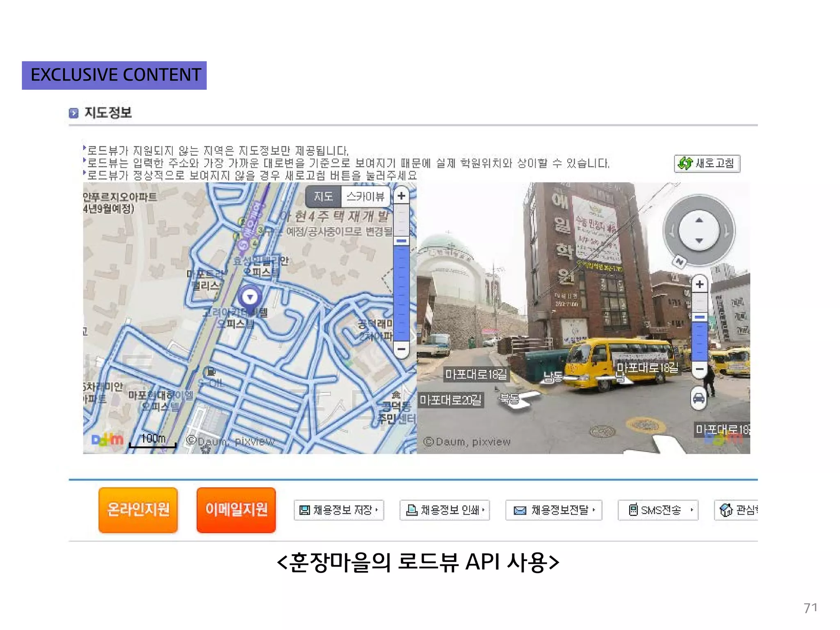840x630 pixels.
Task: Click the 마포대로20길 street label in roadview
Action: [x=450, y=400]
